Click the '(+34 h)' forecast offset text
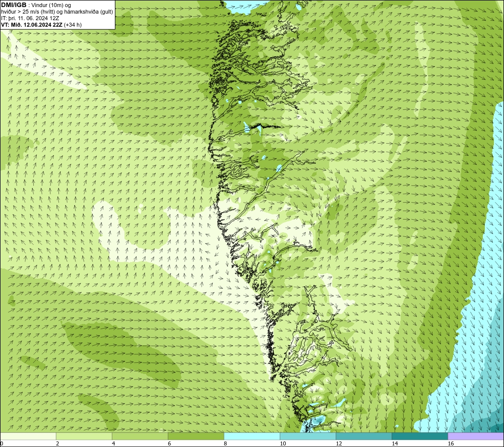This screenshot has width=504, height=447. 73,25
